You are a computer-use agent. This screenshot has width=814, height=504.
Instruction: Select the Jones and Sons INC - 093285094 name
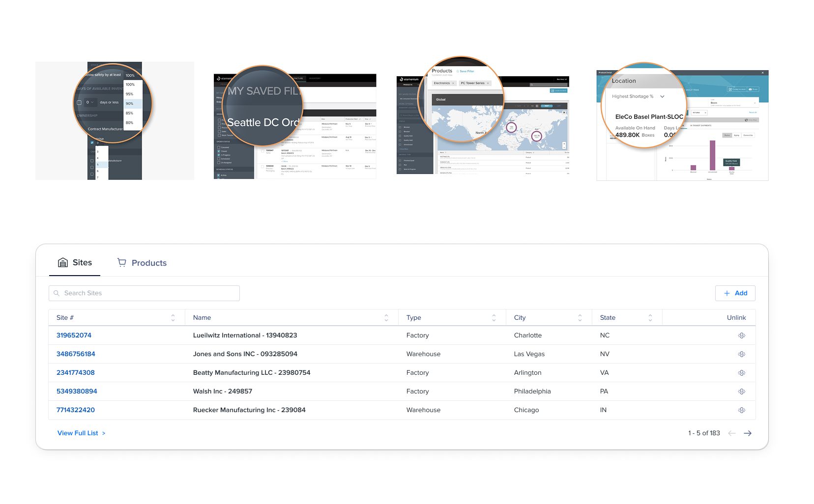coord(245,354)
